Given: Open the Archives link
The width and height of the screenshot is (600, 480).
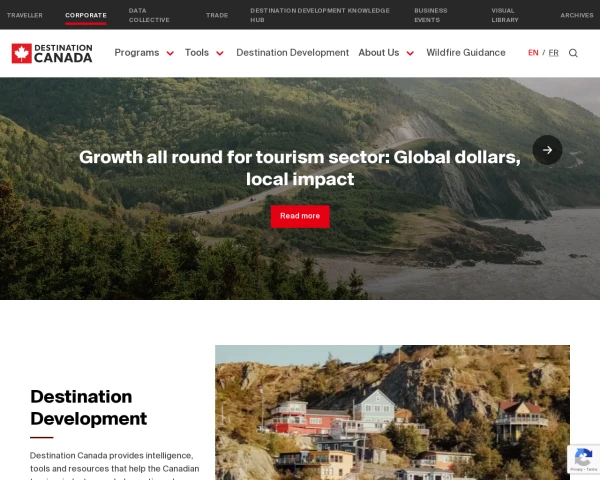Looking at the screenshot, I should 577,15.
